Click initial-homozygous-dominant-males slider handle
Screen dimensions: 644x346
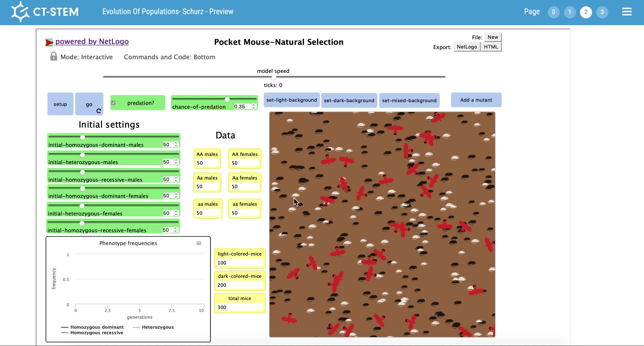tap(82, 137)
